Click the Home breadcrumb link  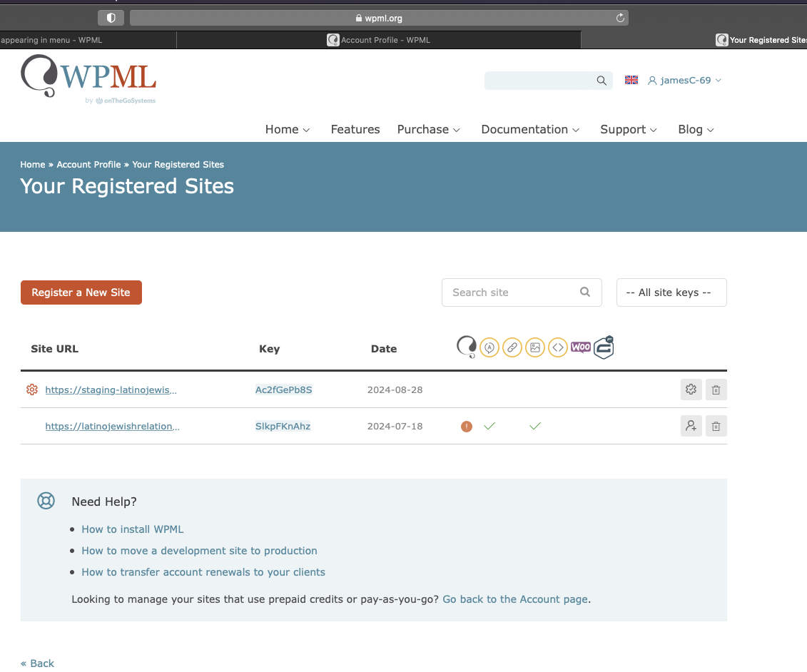32,165
